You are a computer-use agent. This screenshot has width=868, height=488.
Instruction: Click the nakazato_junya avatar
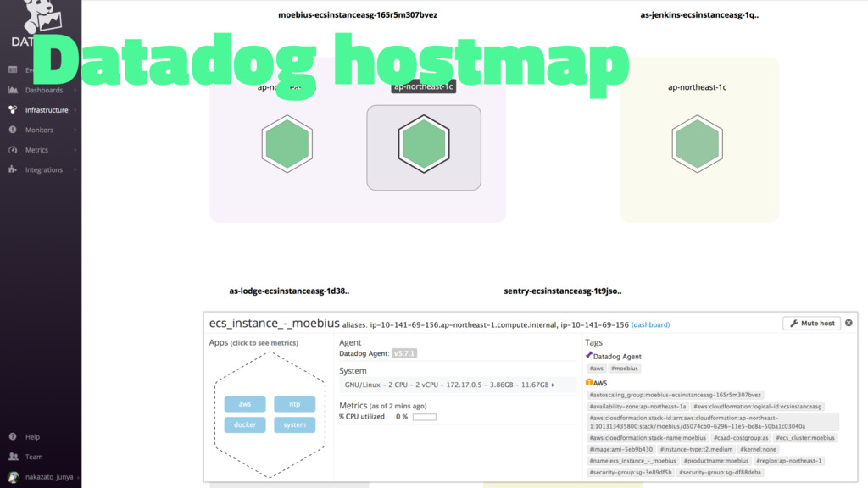coord(14,476)
